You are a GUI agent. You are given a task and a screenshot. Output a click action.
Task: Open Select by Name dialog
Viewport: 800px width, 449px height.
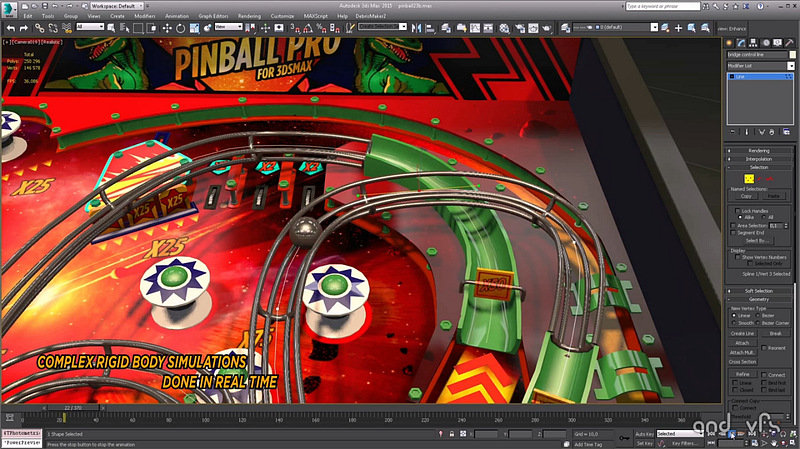[x=124, y=28]
